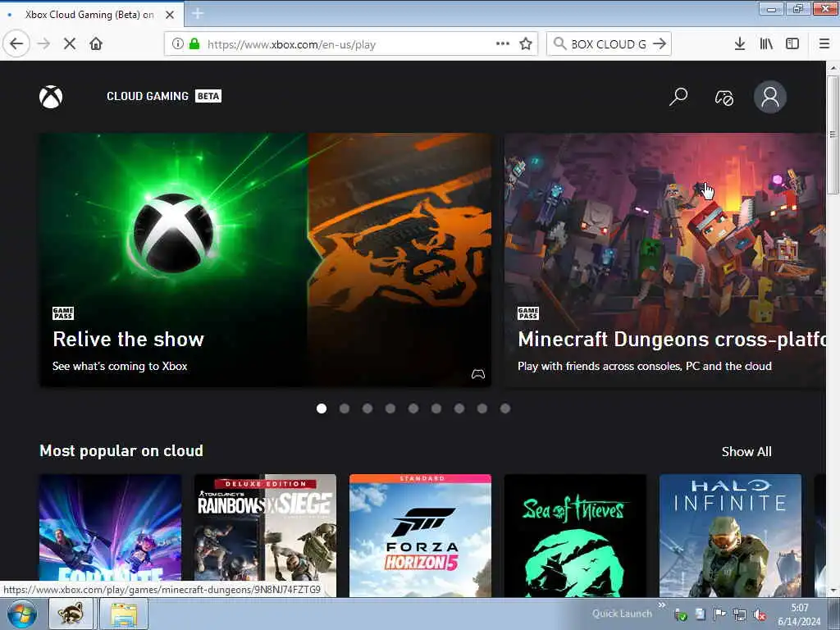840x630 pixels.
Task: Click the Action Center flag tray icon
Action: click(x=719, y=615)
